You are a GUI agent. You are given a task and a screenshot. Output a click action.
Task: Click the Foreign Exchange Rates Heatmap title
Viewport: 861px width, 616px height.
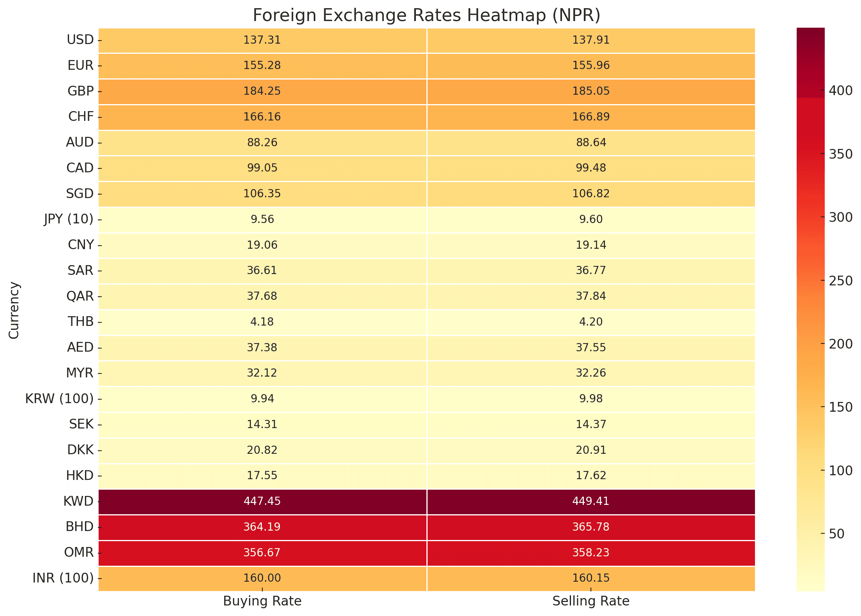click(x=426, y=16)
